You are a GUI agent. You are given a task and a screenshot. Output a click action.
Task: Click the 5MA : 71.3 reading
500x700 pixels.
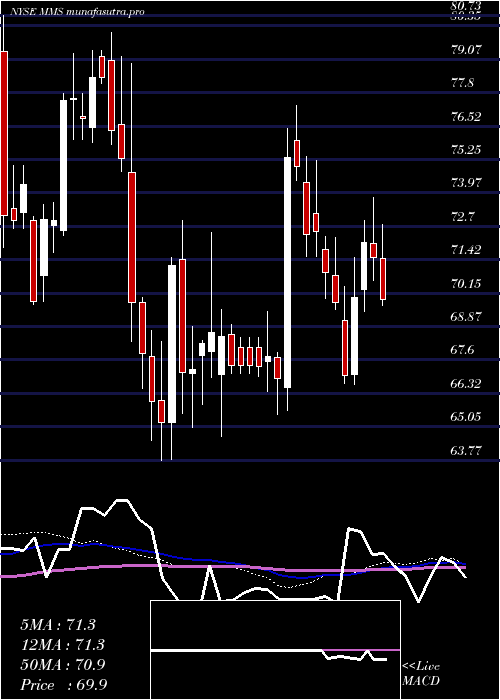point(58,625)
